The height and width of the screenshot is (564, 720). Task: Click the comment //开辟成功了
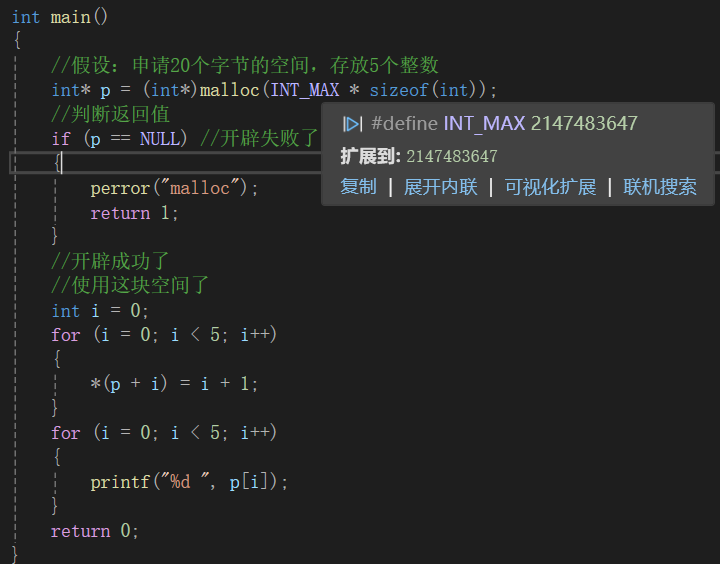110,261
